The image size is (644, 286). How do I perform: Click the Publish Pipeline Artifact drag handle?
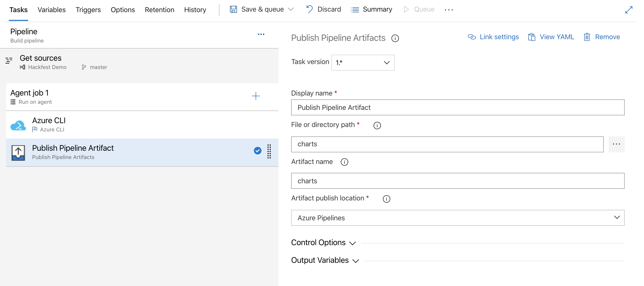click(269, 152)
